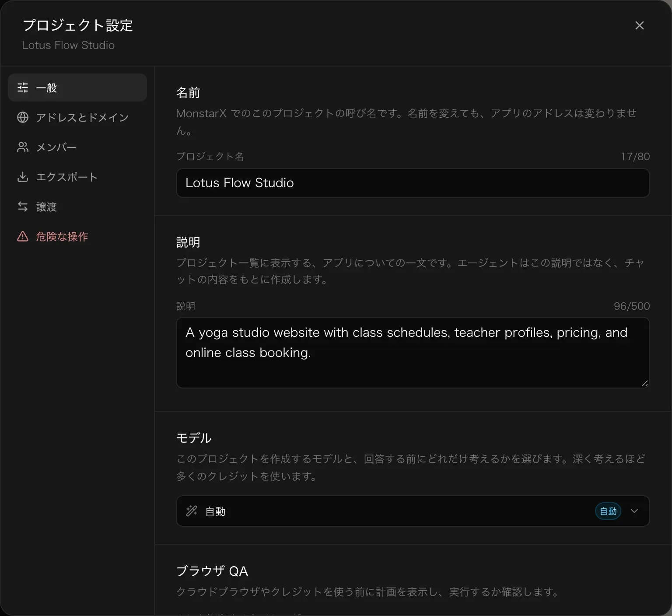The image size is (672, 616).
Task: Click the help text starting クラウドブラウザや
Action: [368, 592]
